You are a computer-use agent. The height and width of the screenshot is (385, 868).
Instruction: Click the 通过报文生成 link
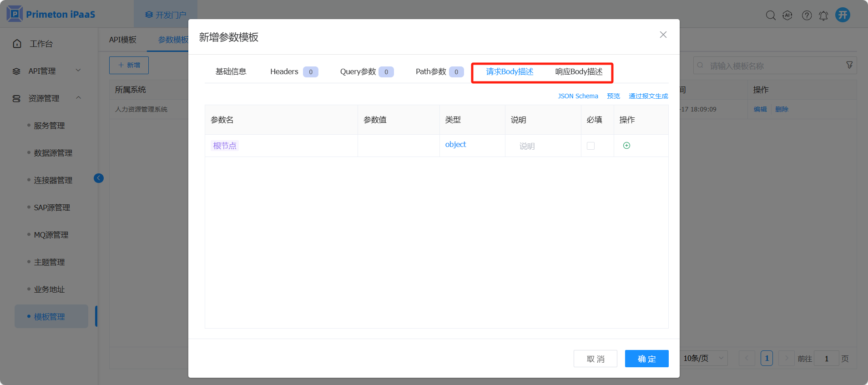point(648,96)
